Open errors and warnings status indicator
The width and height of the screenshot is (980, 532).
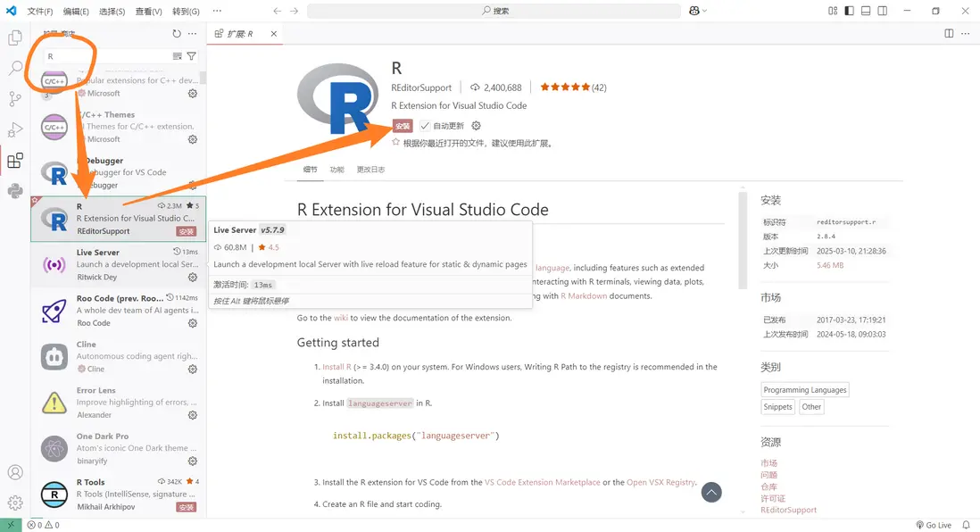click(x=44, y=525)
